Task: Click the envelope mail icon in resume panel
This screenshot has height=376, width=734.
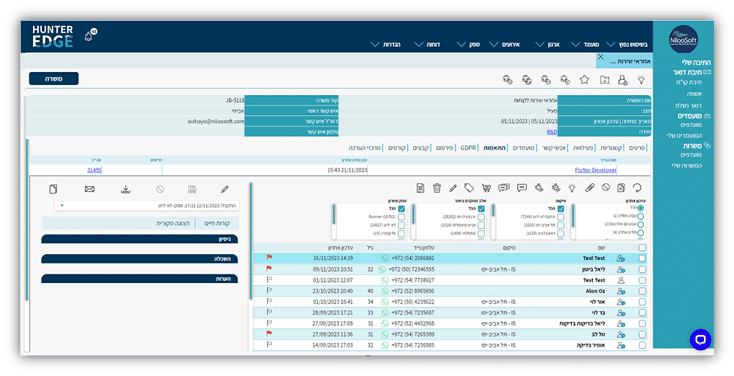Action: click(89, 189)
